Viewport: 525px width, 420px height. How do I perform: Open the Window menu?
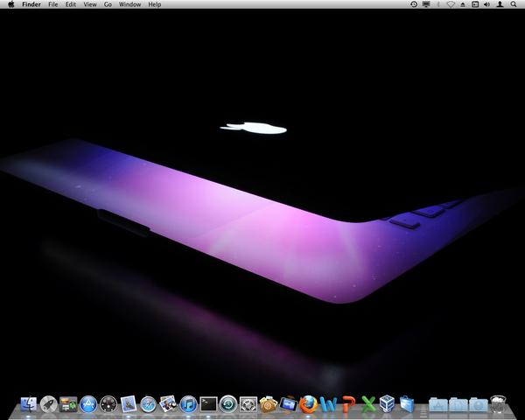(129, 4)
